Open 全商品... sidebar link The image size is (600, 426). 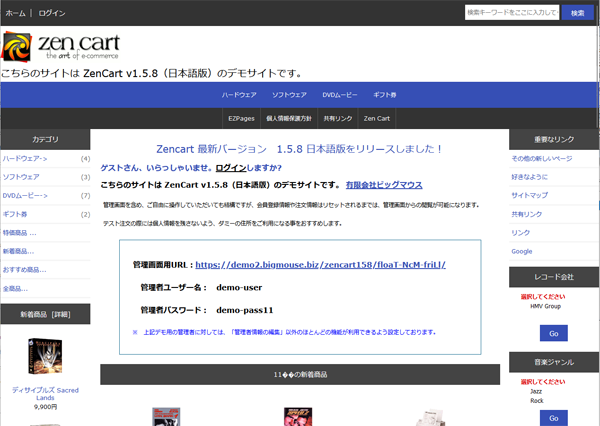(15, 289)
